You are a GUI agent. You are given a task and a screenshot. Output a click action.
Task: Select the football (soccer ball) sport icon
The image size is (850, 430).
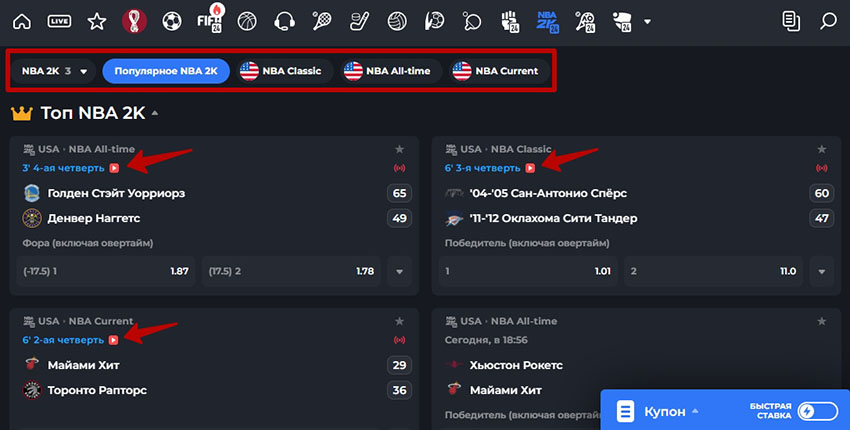pos(172,22)
